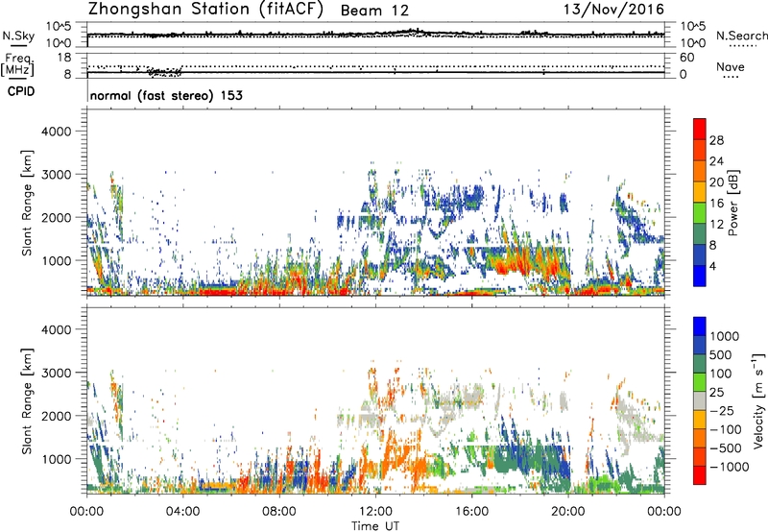This screenshot has width=768, height=532.
Task: Click the "N.Search" legend label
Action: [741, 36]
